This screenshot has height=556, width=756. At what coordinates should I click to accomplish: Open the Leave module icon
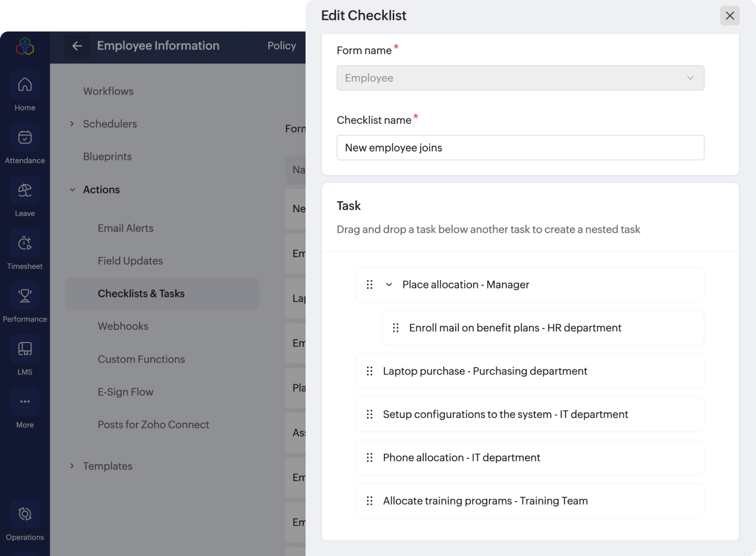(25, 190)
